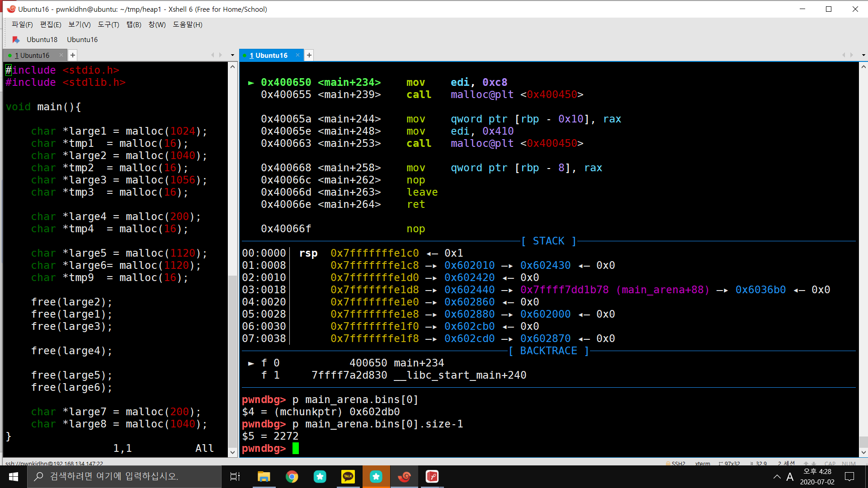This screenshot has height=488, width=868.
Task: Click the left pane scrollbar thumb
Action: pos(233,361)
